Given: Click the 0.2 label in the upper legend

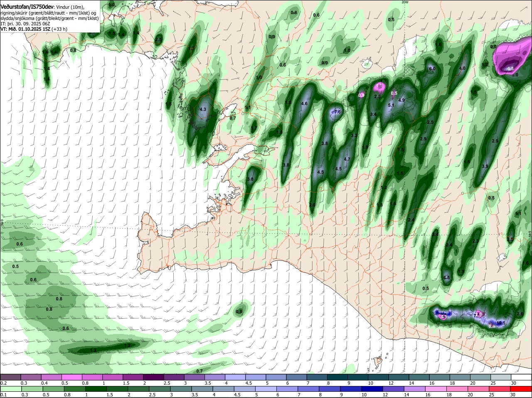Looking at the screenshot, I should pyautogui.click(x=3, y=383).
